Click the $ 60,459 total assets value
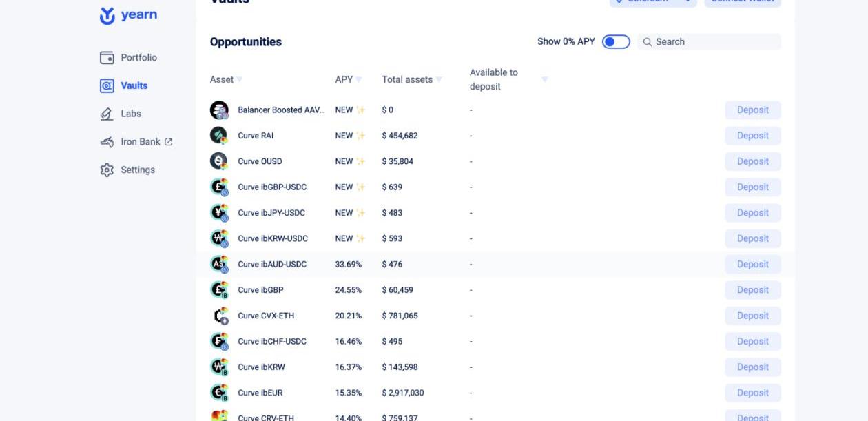Image resolution: width=868 pixels, height=421 pixels. (x=397, y=290)
